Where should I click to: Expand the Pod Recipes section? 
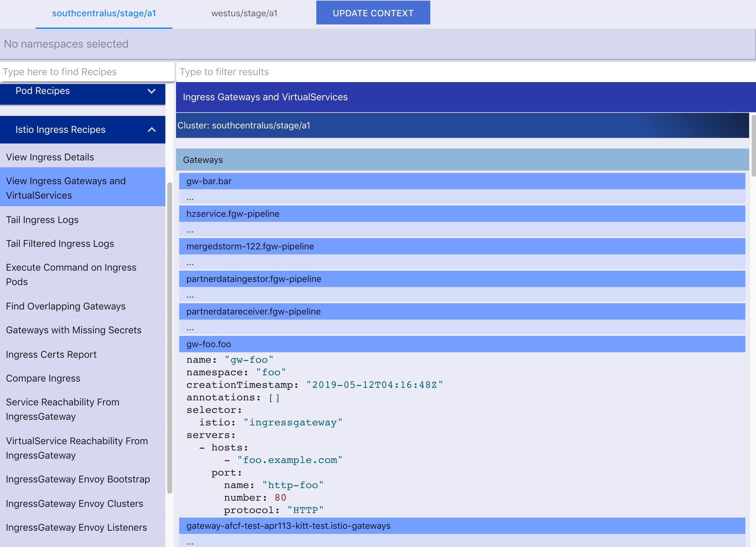(152, 91)
